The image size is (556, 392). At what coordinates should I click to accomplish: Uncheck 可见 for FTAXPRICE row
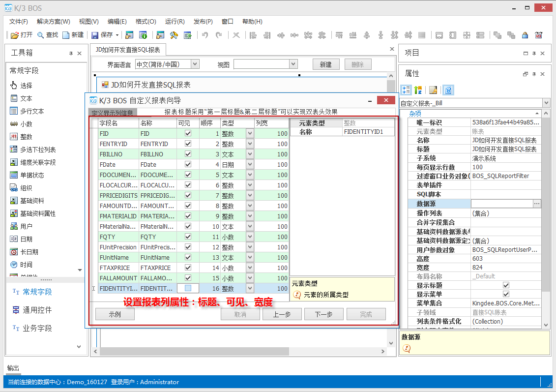click(188, 267)
